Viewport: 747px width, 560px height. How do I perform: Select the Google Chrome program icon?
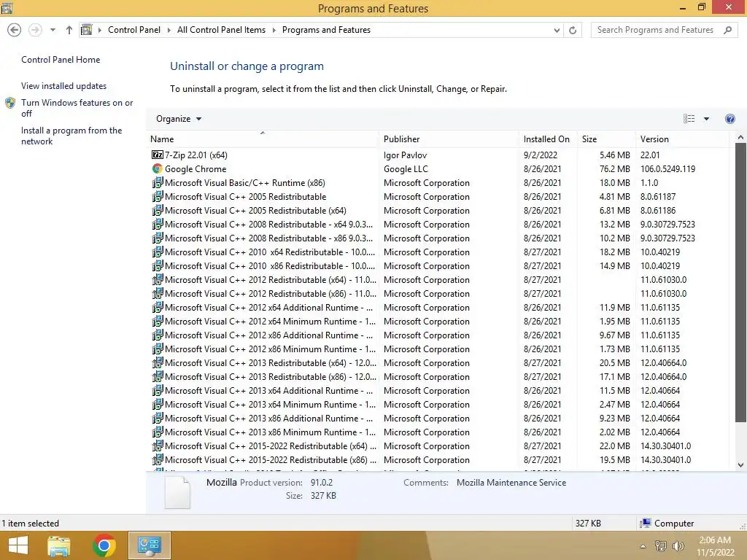158,168
